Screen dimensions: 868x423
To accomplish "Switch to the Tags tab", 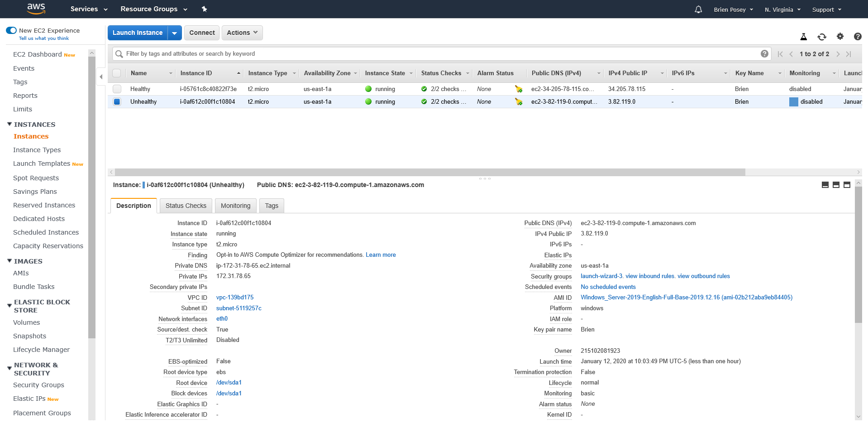I will 272,206.
